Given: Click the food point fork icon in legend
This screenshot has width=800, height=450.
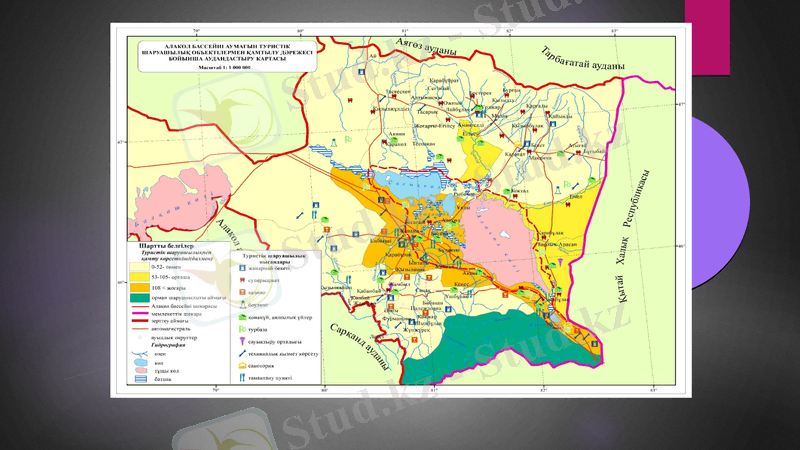Looking at the screenshot, I should click(x=240, y=376).
